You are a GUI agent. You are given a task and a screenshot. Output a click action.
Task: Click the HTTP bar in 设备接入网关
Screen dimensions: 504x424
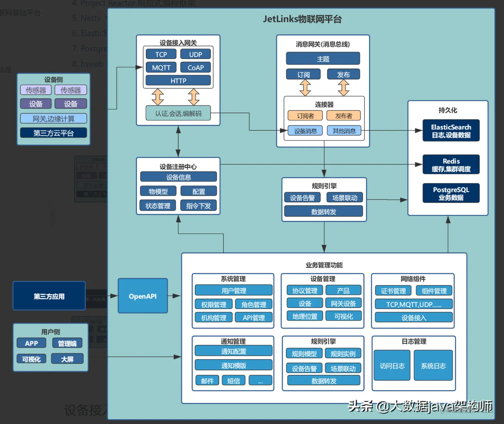178,81
